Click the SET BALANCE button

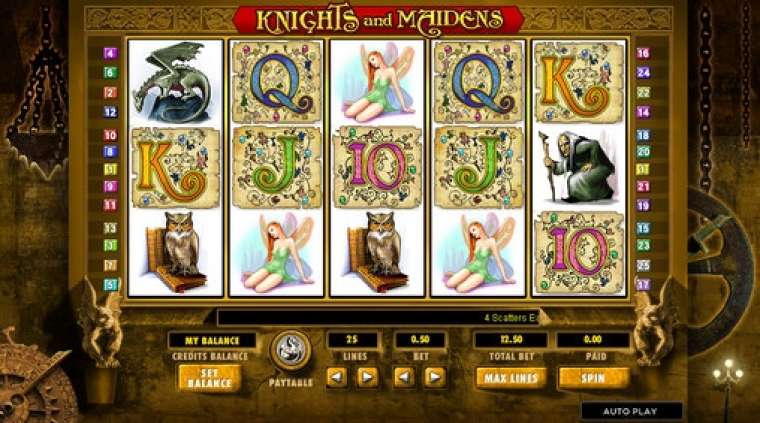tap(209, 378)
